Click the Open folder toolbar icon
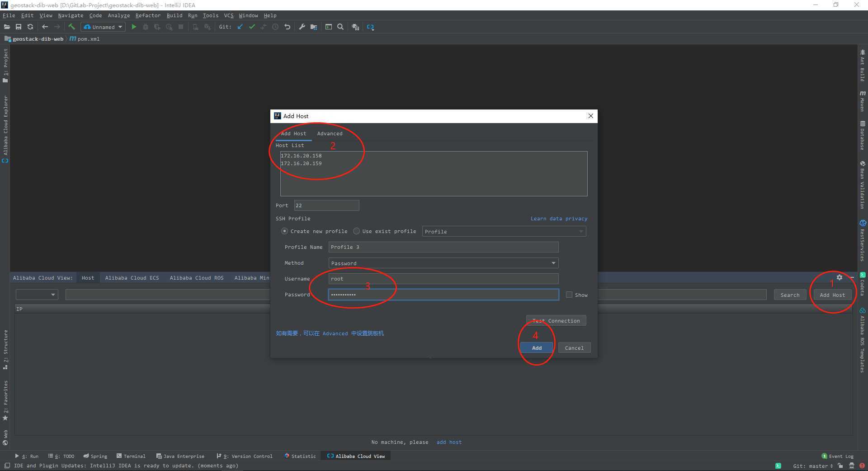 (x=7, y=27)
